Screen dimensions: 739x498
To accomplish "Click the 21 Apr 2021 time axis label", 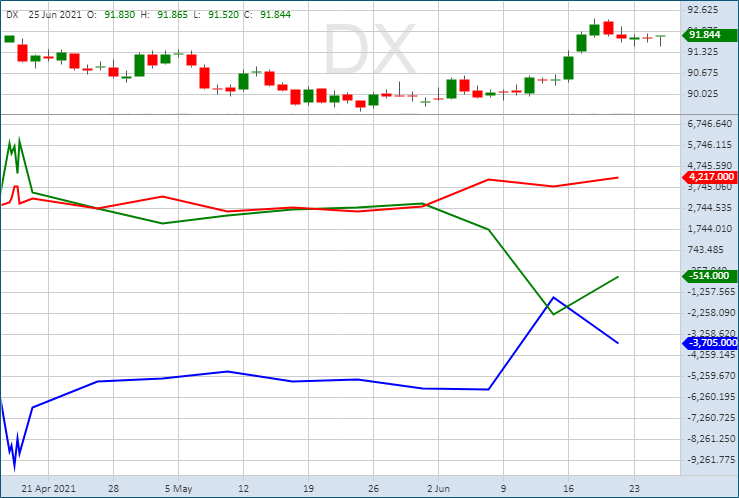I will (x=48, y=489).
